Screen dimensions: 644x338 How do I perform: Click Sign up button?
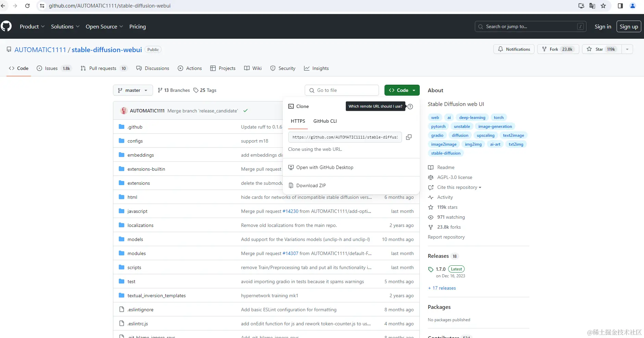[x=629, y=26]
